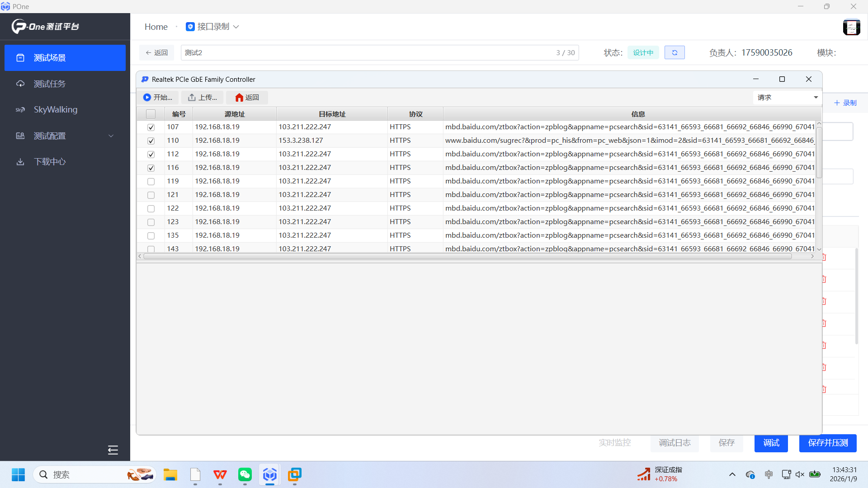
Task: Click the Save and Stress Test button
Action: click(x=828, y=443)
